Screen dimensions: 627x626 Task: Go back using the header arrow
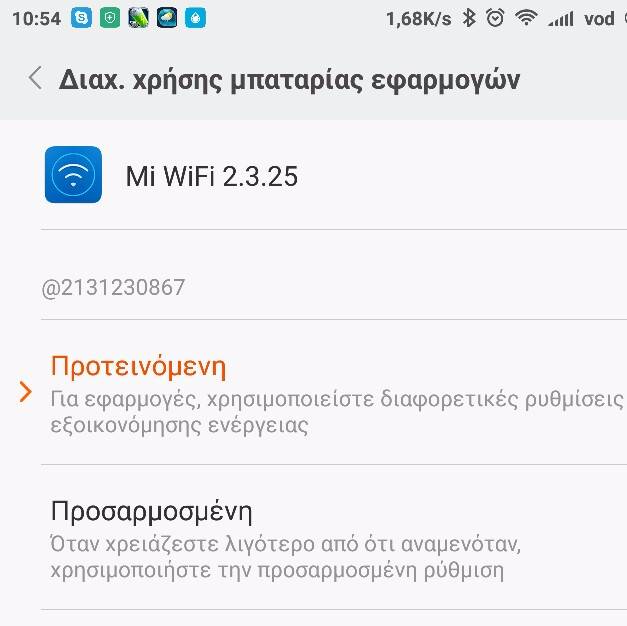36,78
